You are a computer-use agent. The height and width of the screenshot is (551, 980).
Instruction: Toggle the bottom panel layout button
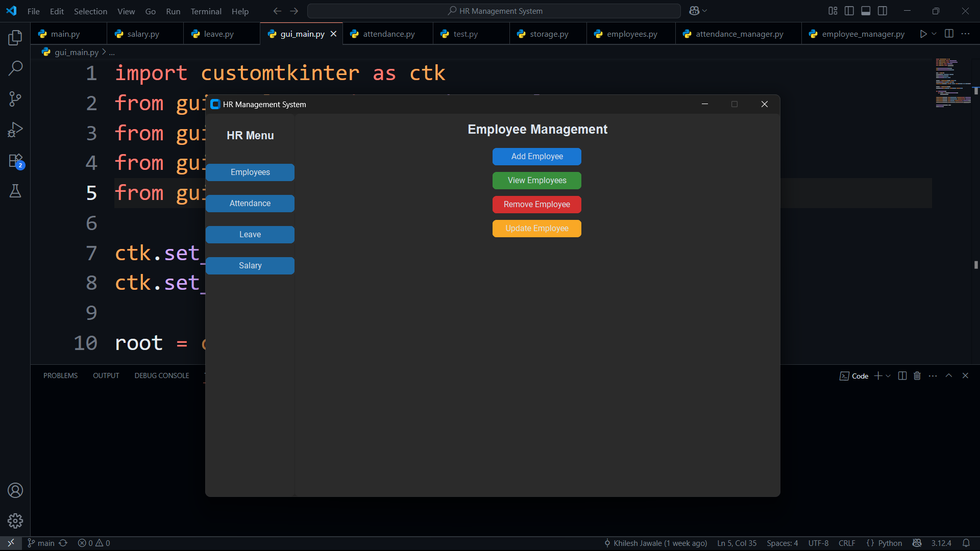click(866, 11)
